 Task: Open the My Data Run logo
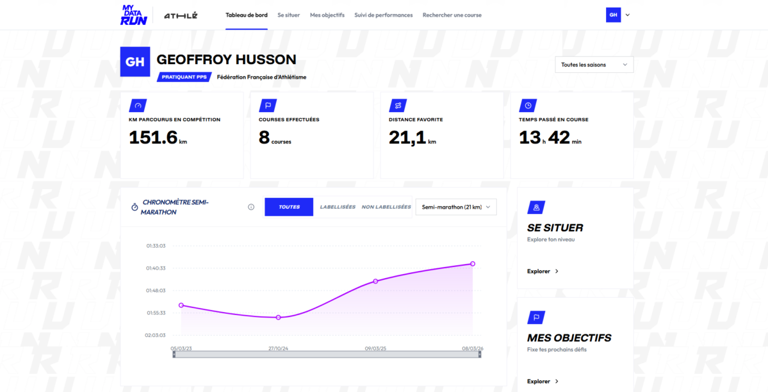tap(134, 15)
